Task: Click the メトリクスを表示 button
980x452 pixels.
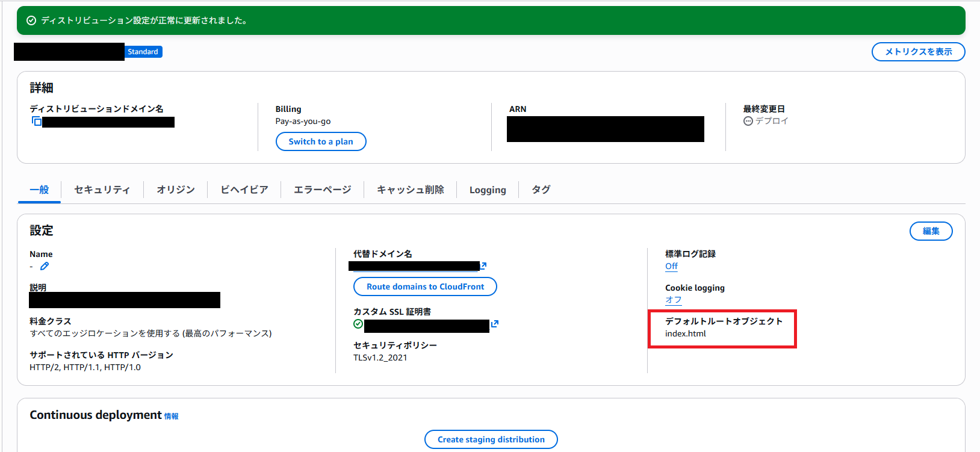Action: coord(918,52)
